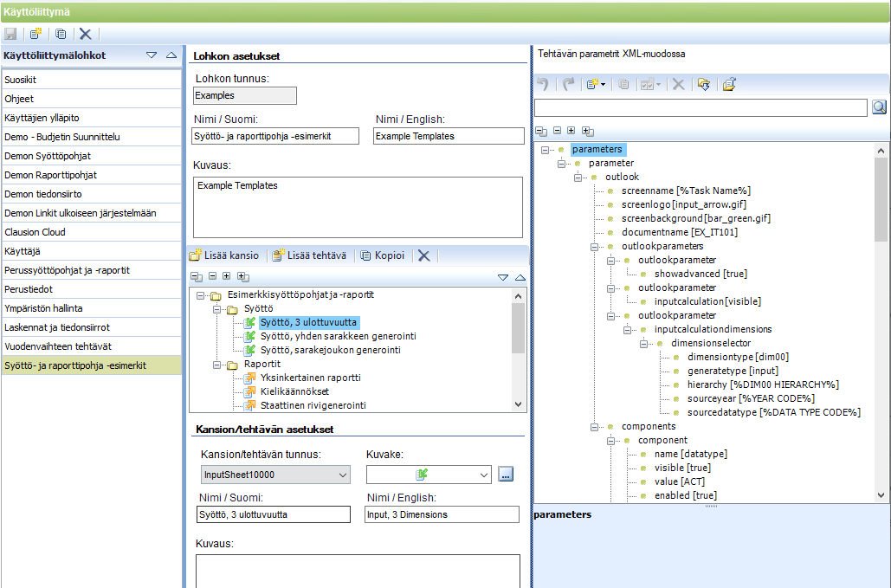Select Yksinkertainen raportti task in tree

coord(310,378)
